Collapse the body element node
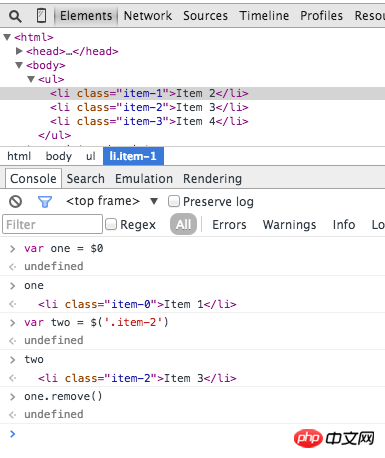The image size is (385, 458). (x=19, y=65)
